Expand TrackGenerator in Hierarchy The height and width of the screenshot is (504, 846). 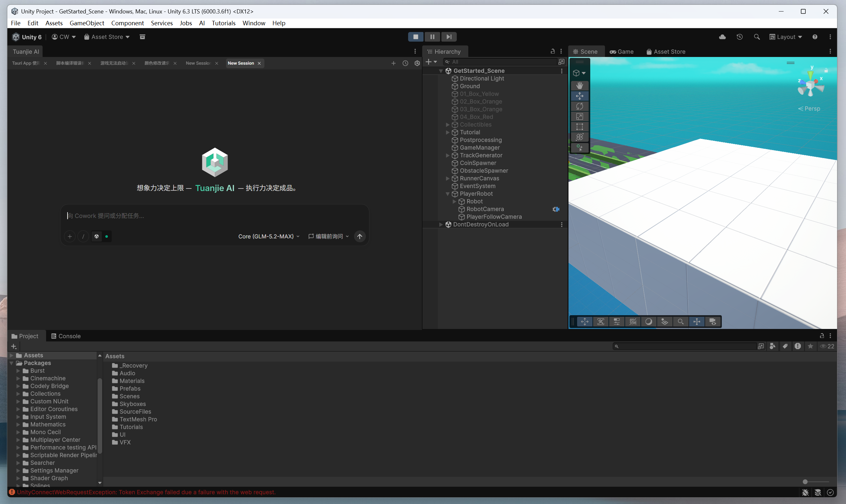pos(447,156)
